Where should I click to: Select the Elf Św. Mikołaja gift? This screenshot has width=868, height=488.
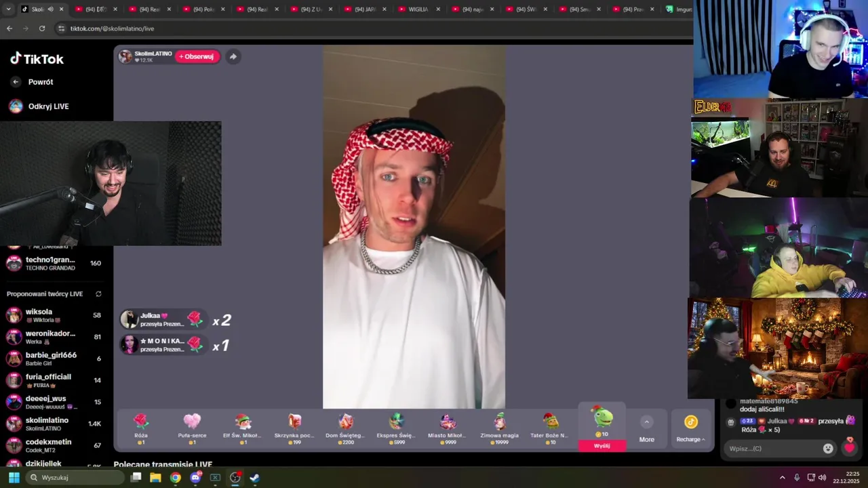[x=243, y=428]
